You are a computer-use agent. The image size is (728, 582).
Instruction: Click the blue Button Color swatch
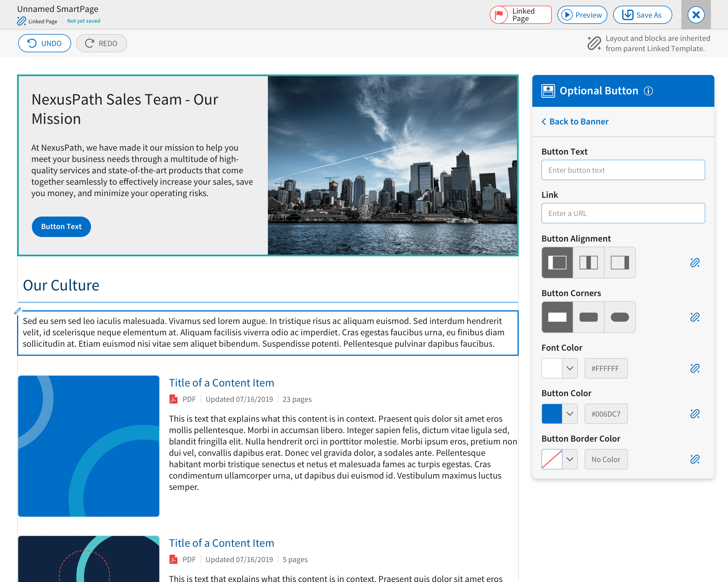click(x=552, y=414)
